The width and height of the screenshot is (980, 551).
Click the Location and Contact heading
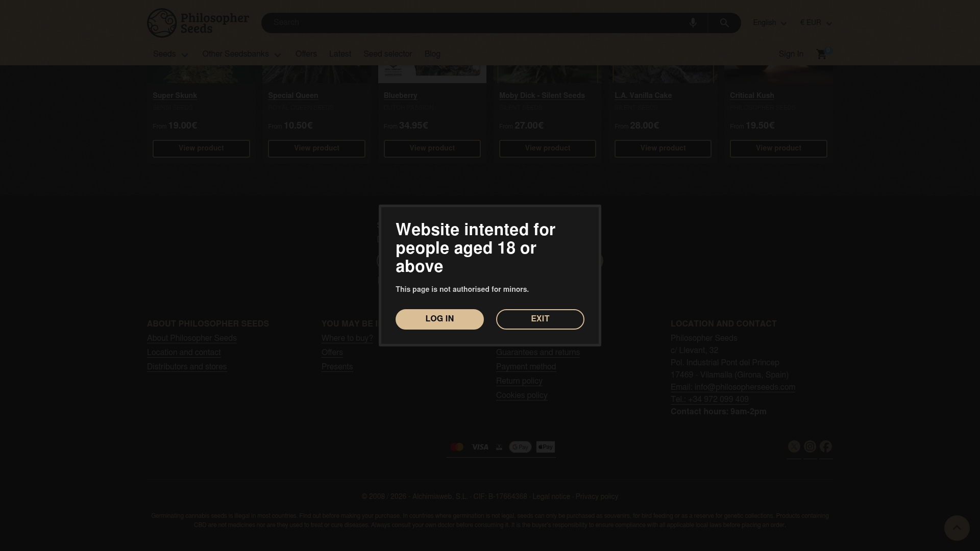click(724, 324)
